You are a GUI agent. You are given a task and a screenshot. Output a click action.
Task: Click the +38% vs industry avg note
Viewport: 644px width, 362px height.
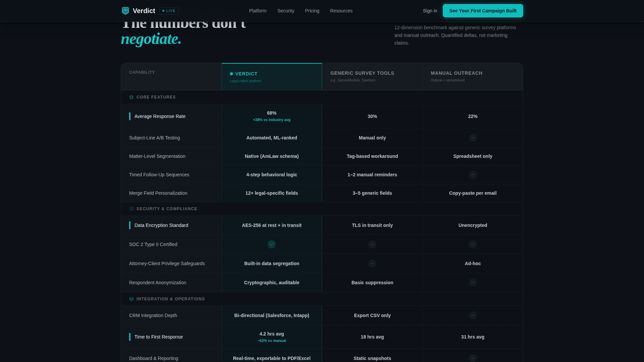point(272,120)
